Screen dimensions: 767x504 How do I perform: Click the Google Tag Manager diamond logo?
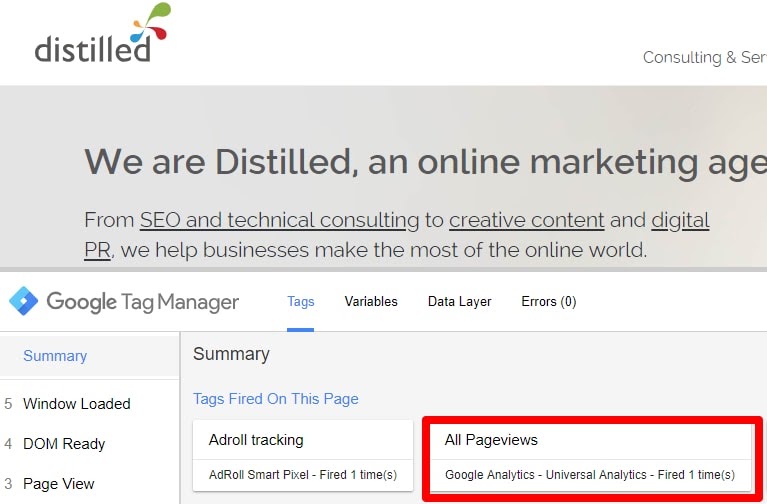tap(23, 301)
